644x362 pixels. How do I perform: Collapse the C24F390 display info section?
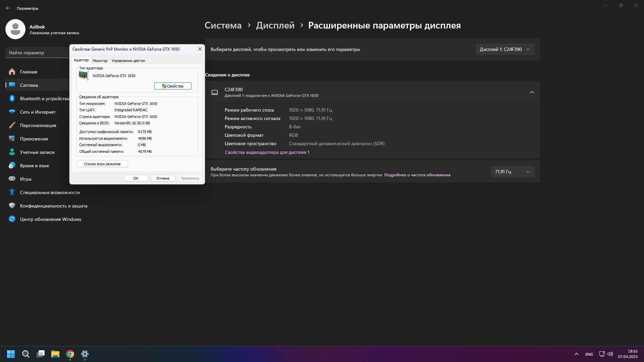532,92
